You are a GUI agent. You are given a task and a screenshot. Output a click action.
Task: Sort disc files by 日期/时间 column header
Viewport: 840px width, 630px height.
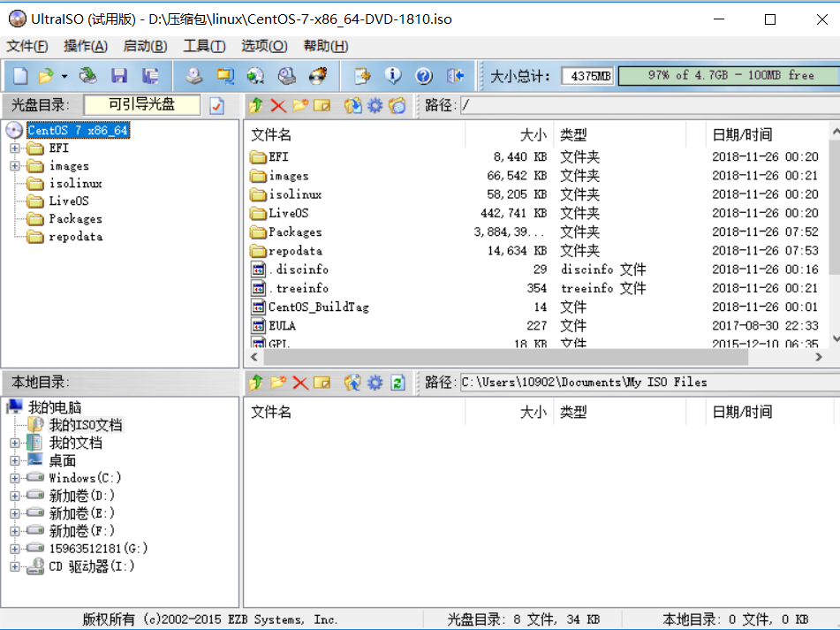[768, 134]
